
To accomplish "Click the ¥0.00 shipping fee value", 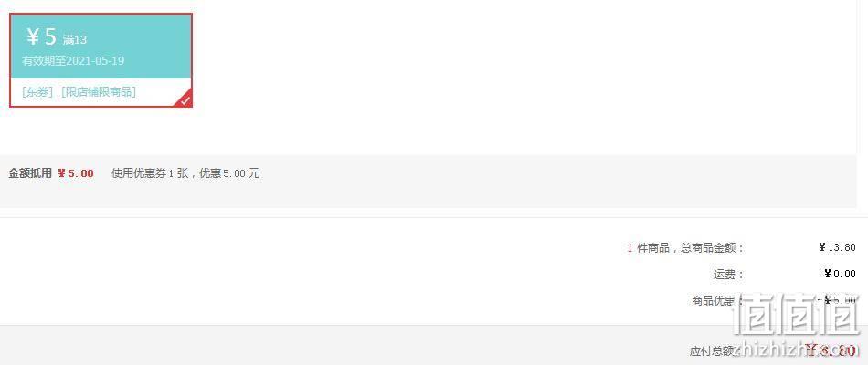I will pos(840,274).
